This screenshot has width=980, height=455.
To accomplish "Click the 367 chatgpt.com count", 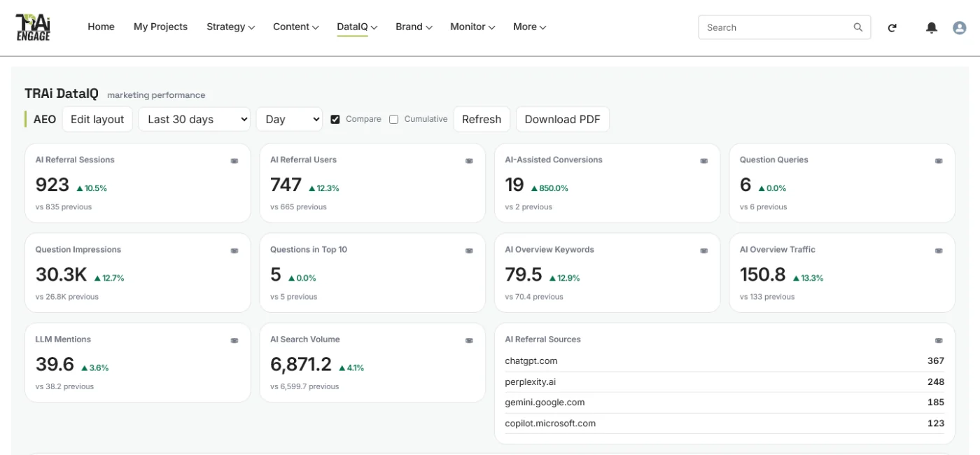I will (936, 361).
